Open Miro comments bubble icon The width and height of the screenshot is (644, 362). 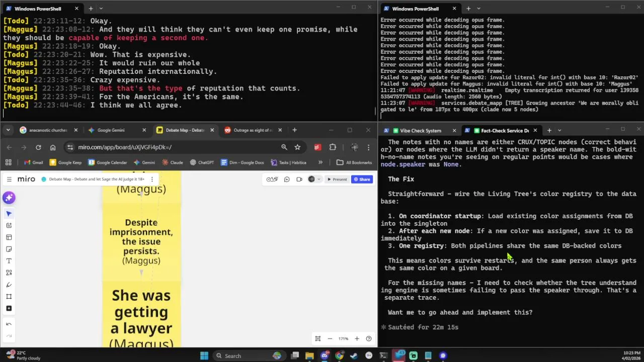287,179
